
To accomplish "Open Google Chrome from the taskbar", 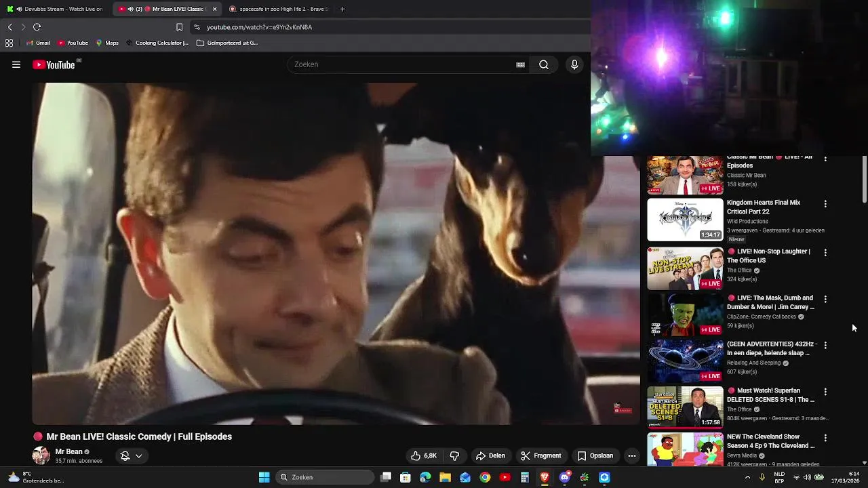I will [x=485, y=477].
